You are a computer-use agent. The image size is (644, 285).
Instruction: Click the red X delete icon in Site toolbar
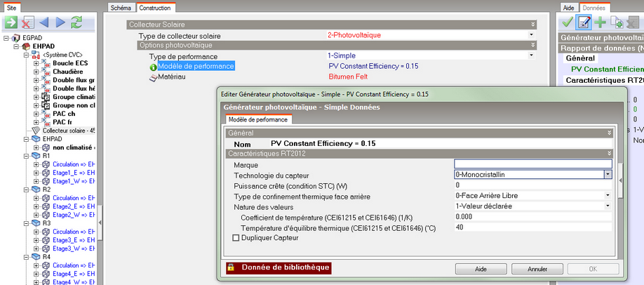28,22
